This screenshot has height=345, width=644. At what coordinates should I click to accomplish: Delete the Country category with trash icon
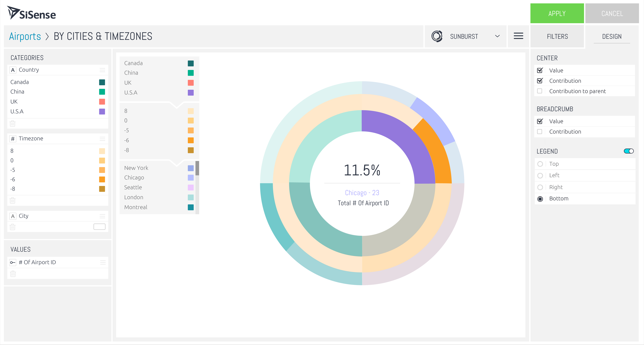[13, 124]
